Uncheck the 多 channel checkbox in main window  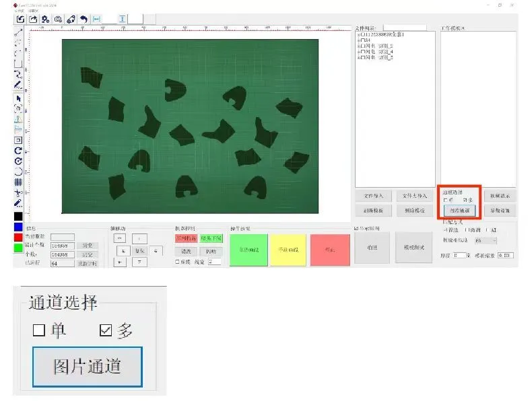click(465, 200)
